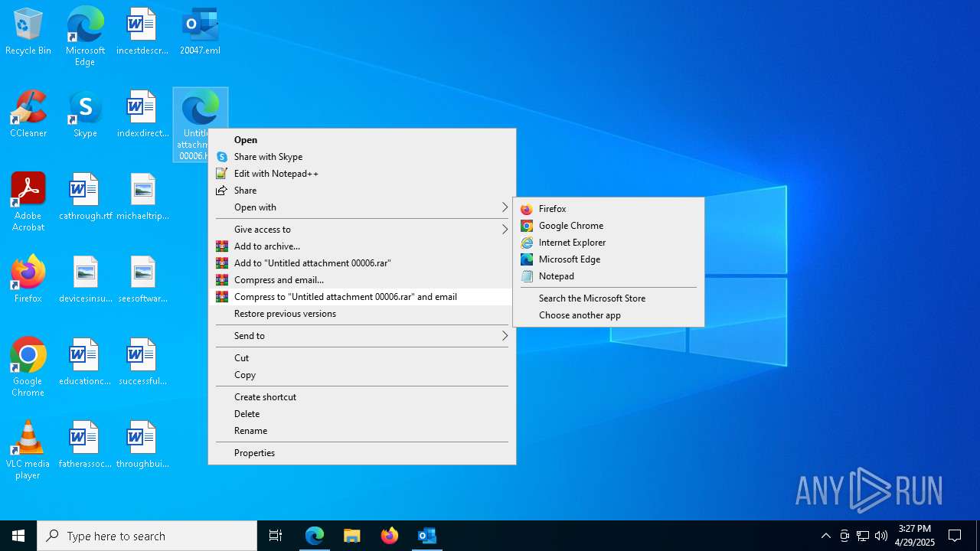Open File Explorer from the taskbar
Image resolution: width=980 pixels, height=551 pixels.
[352, 536]
